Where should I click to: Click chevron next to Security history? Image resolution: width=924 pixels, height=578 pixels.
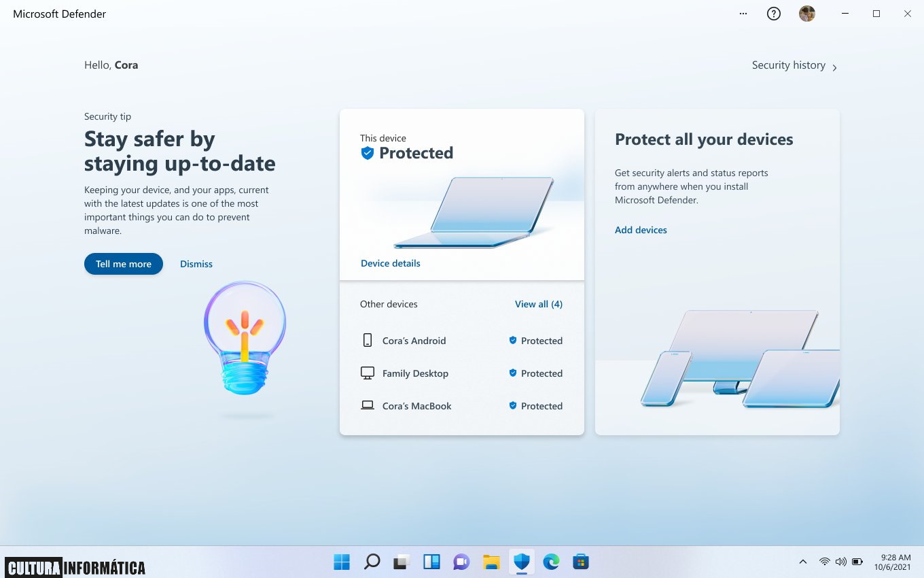click(x=834, y=67)
